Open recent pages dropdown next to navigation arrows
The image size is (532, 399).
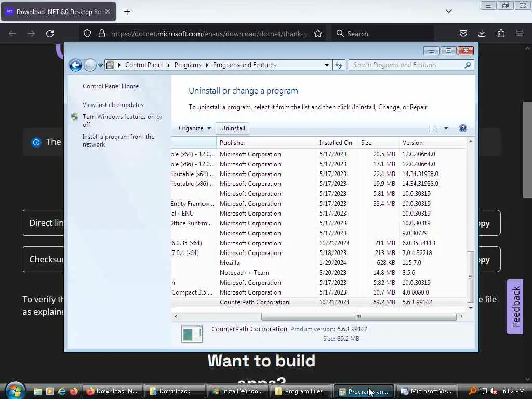pyautogui.click(x=100, y=65)
